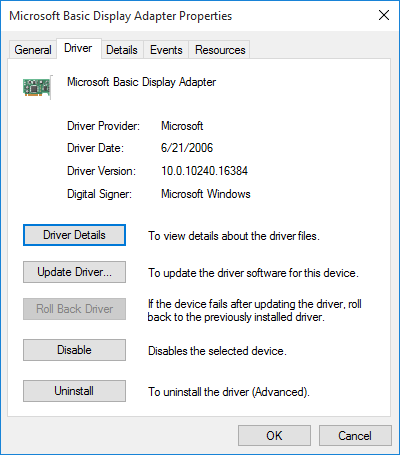Select the Driver Date label
The image size is (400, 455).
coord(95,148)
